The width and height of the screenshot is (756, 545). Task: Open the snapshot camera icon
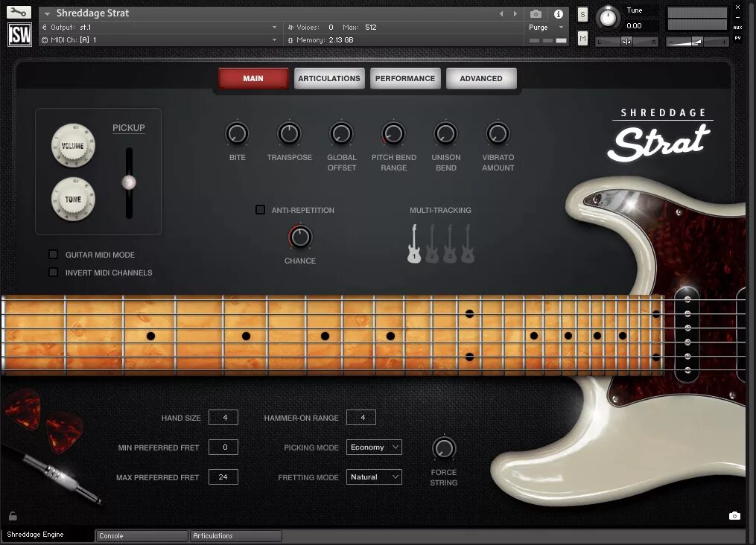click(x=535, y=13)
